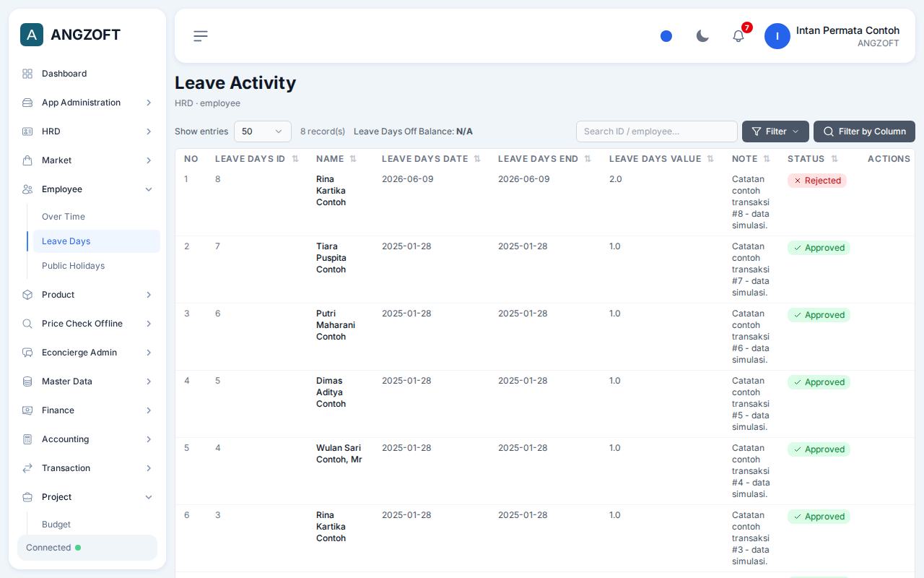The image size is (924, 578).
Task: Click the Filter dropdown button
Action: pyautogui.click(x=775, y=131)
